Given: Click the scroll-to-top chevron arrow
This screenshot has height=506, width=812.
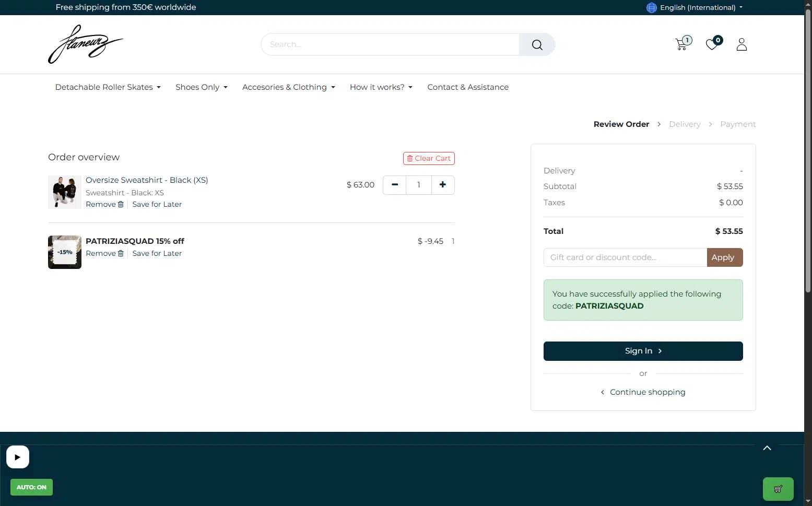Looking at the screenshot, I should coord(767,448).
